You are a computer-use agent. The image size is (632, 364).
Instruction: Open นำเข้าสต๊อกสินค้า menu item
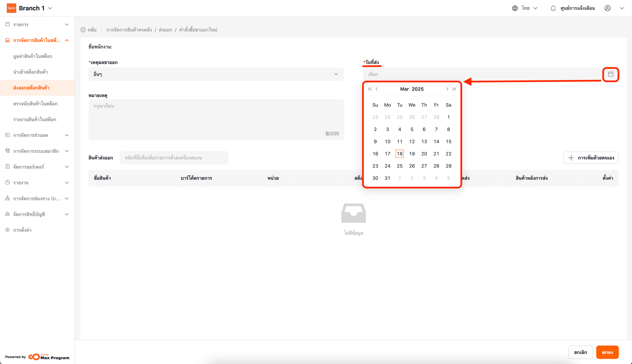(x=31, y=72)
